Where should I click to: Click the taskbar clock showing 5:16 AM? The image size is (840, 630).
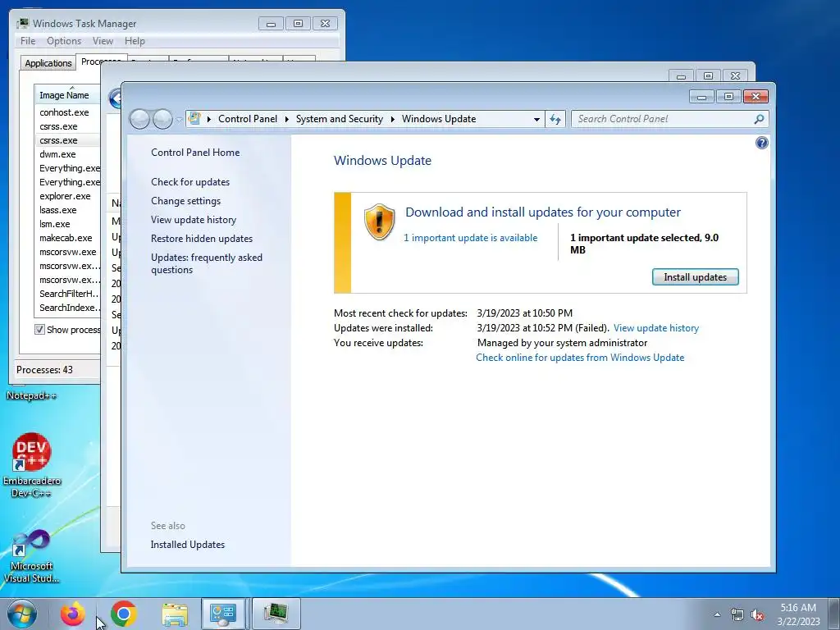[x=798, y=614]
